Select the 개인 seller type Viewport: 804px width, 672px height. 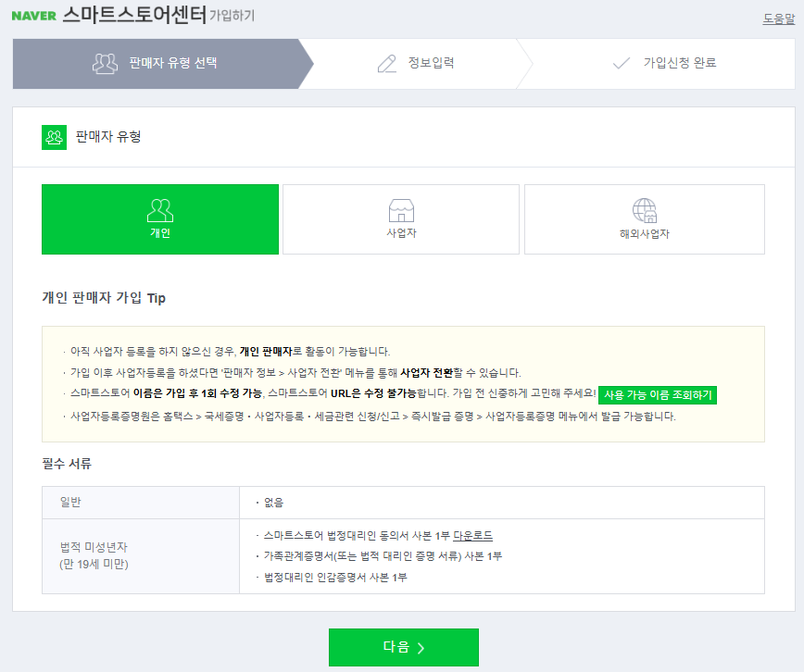point(159,219)
